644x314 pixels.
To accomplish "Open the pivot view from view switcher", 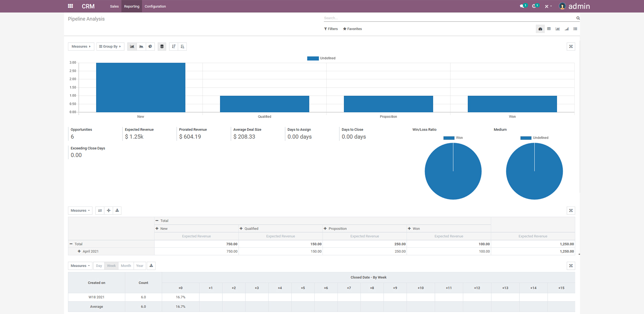I will [x=549, y=29].
